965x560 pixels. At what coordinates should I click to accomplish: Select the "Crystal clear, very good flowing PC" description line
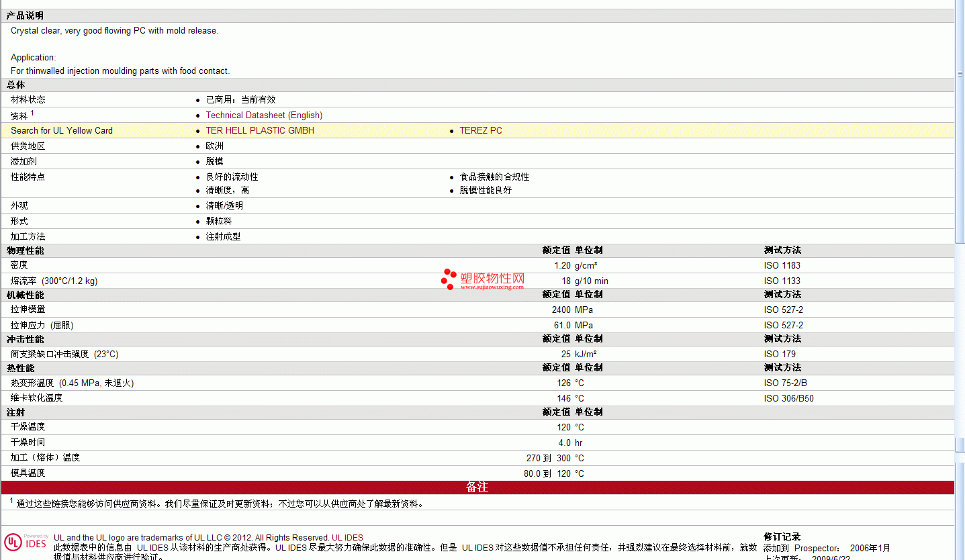tap(114, 31)
